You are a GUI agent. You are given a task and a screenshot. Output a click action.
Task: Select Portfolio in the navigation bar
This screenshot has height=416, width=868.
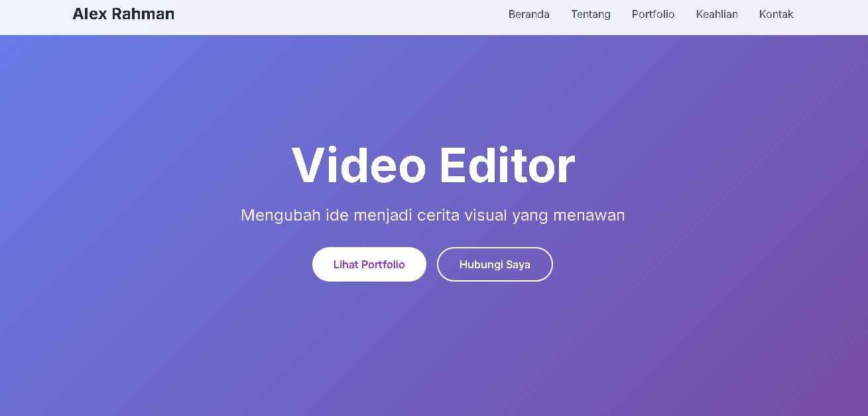click(x=653, y=14)
